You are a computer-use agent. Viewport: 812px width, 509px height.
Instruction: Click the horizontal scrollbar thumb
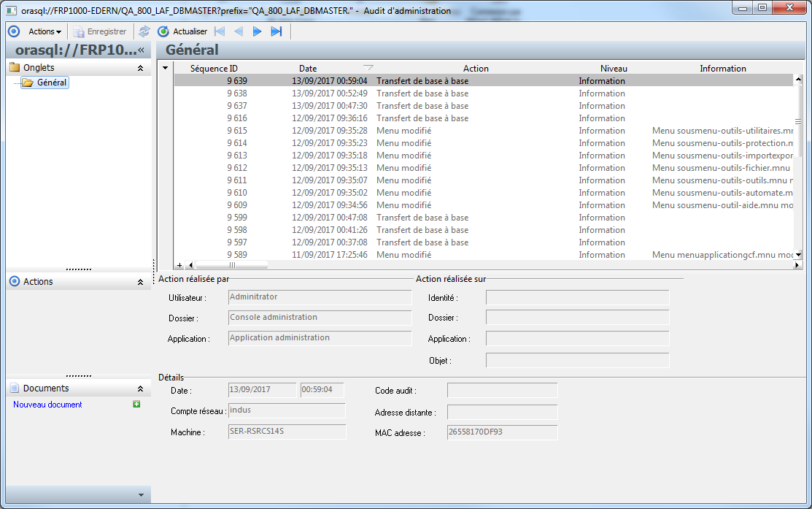click(x=231, y=265)
